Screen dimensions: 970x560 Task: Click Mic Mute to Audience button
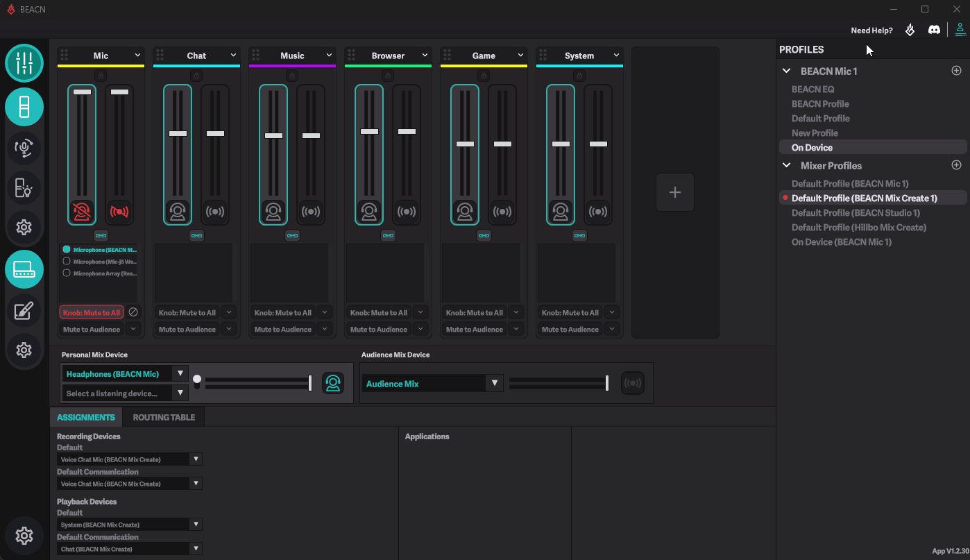pyautogui.click(x=92, y=329)
